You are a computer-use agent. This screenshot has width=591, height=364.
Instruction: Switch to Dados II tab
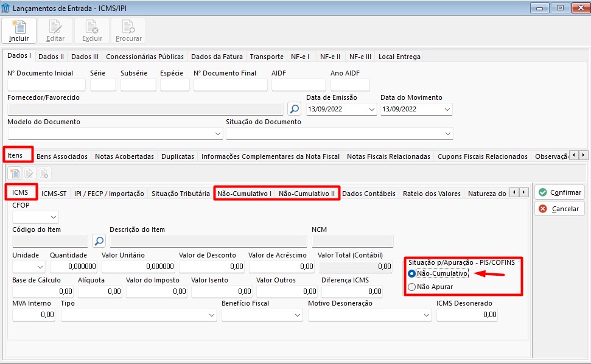[51, 57]
